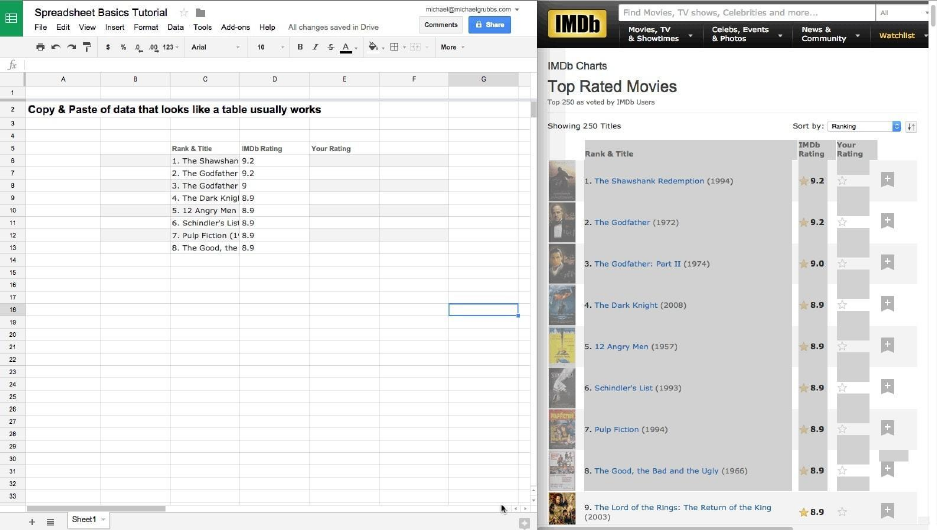Increase the number of decimal places
Viewport: 937px width, 530px height.
(154, 47)
